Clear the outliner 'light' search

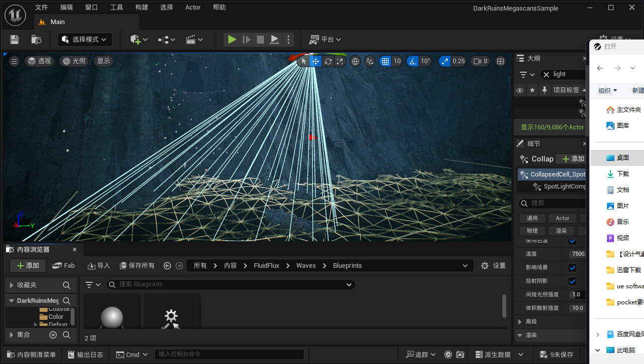coord(546,74)
